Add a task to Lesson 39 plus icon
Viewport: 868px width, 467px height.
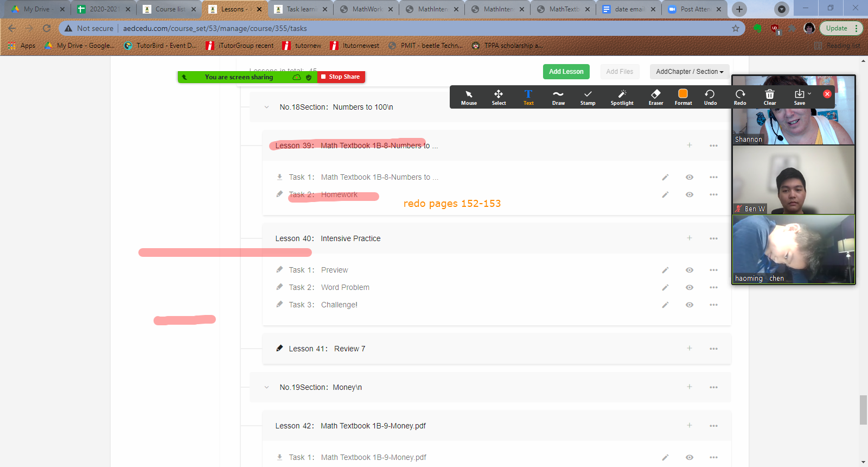pos(690,145)
